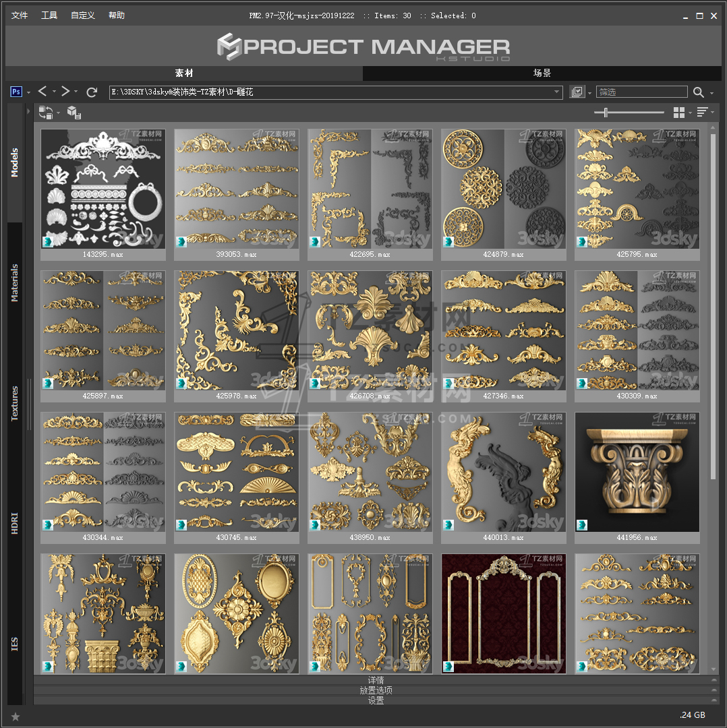Click the search magnifier icon
This screenshot has height=728, width=727.
coord(698,92)
